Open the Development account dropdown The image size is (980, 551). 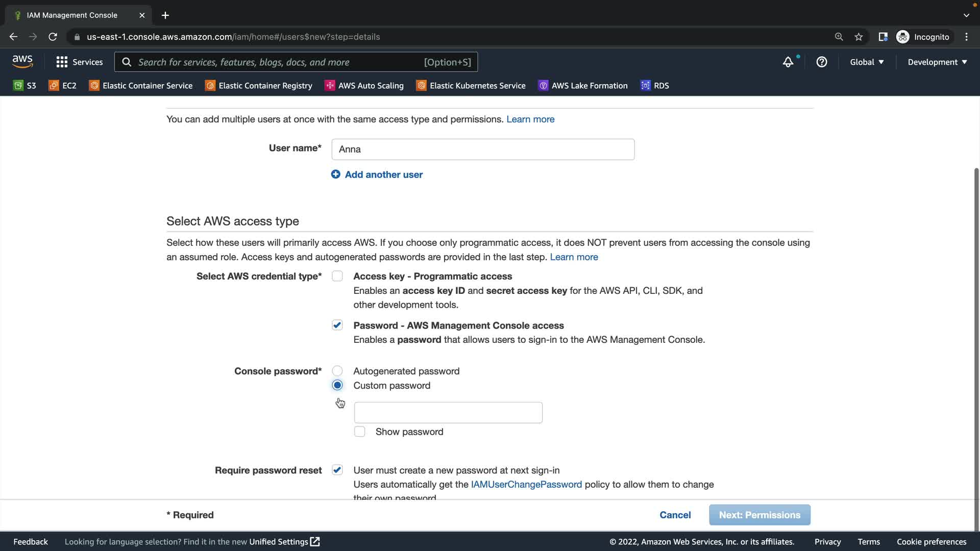click(937, 62)
